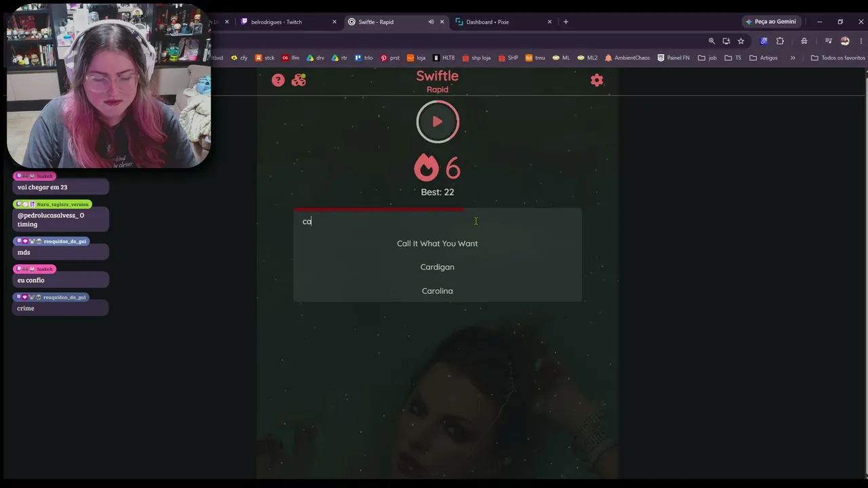Open the loja bookmark
The image size is (868, 488).
416,58
